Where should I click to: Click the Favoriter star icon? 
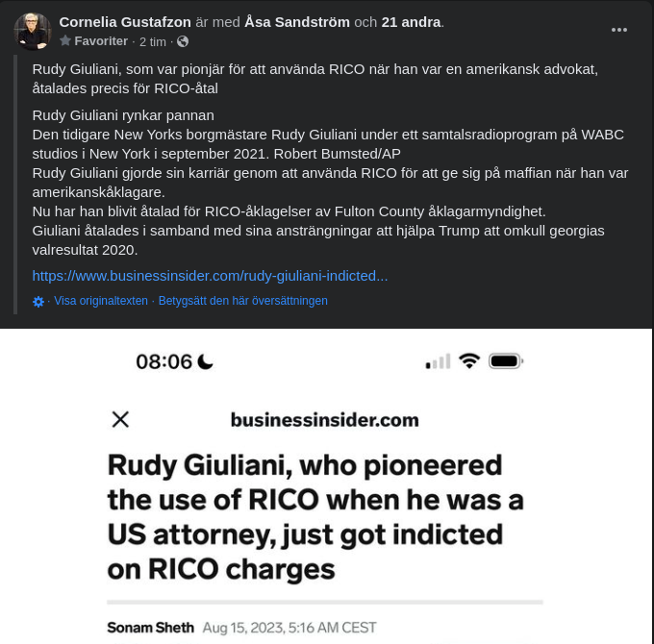(65, 41)
